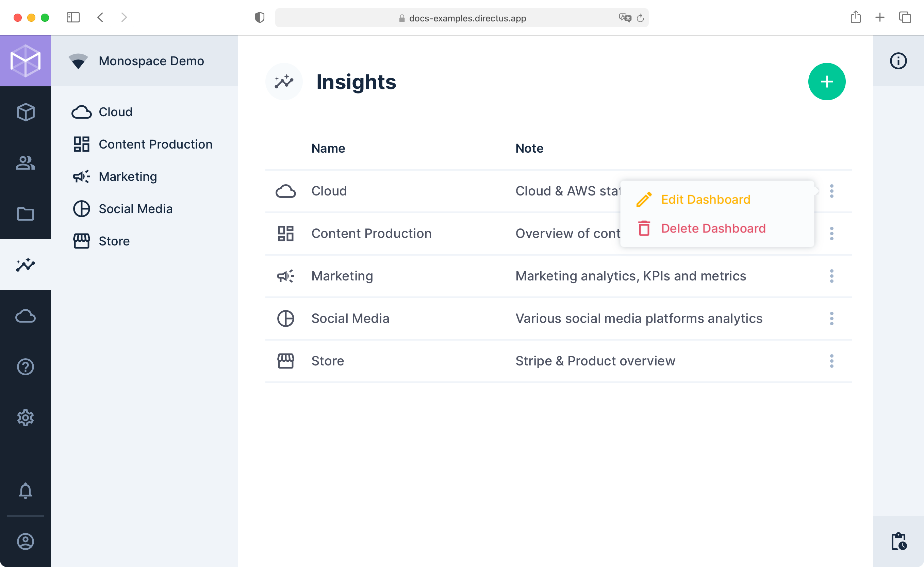The width and height of the screenshot is (924, 567).
Task: Open options menu for Store dashboard
Action: pyautogui.click(x=832, y=361)
